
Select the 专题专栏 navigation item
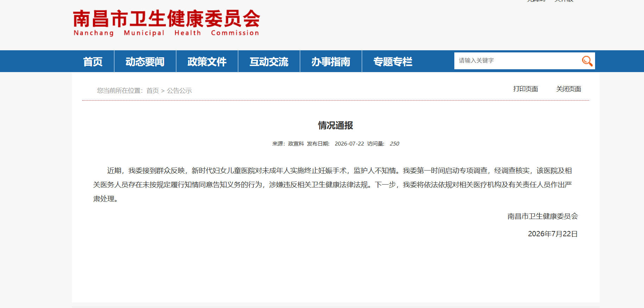coord(393,62)
